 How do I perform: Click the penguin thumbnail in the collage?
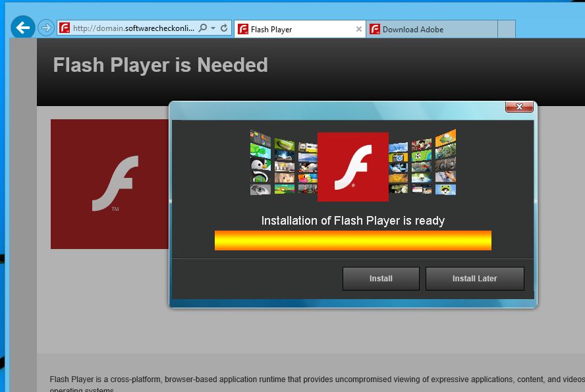(260, 165)
